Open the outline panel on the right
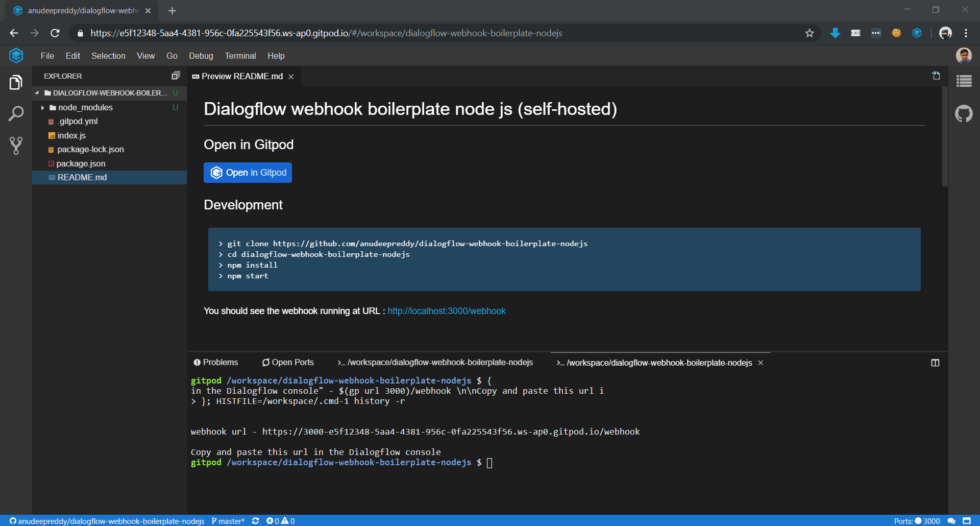Image resolution: width=980 pixels, height=526 pixels. [x=964, y=81]
